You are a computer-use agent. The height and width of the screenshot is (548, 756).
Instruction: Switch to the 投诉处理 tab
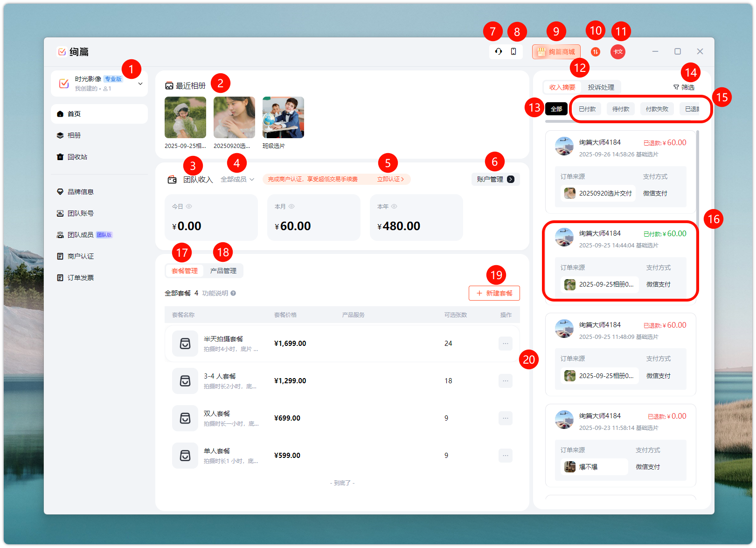point(601,87)
